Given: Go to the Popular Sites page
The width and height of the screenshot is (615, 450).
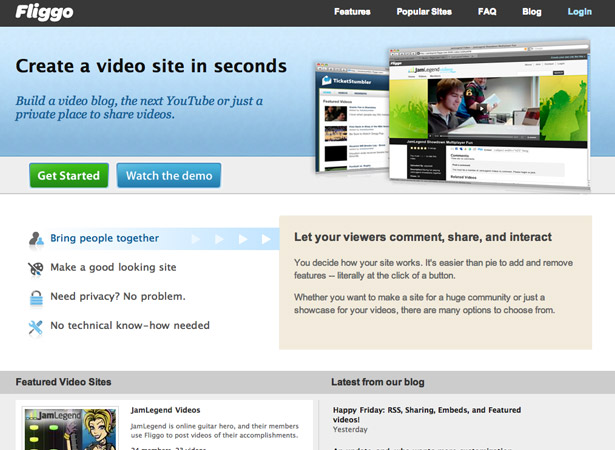Looking at the screenshot, I should [x=424, y=12].
